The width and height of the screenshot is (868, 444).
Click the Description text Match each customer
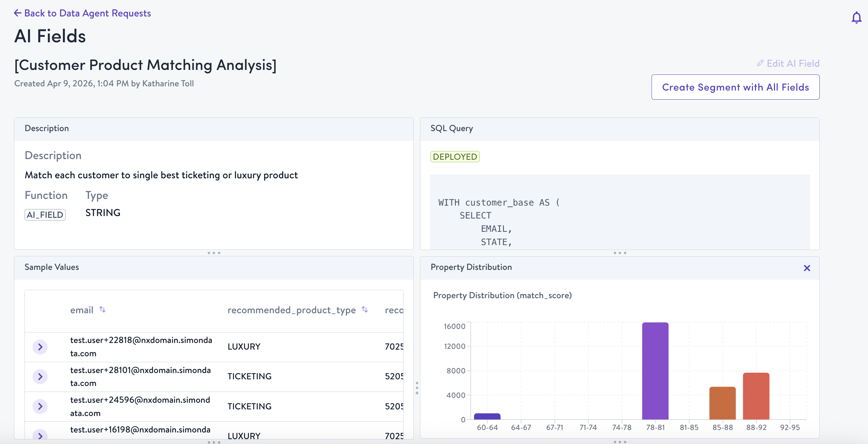(161, 175)
